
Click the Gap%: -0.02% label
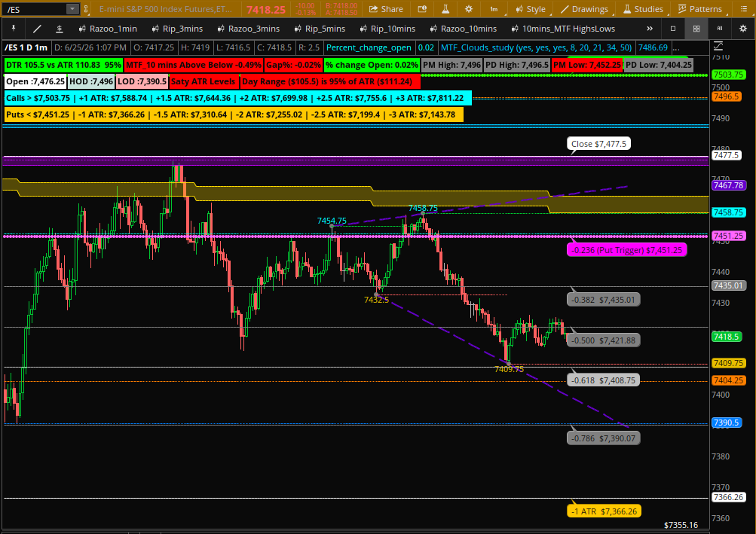(x=293, y=65)
